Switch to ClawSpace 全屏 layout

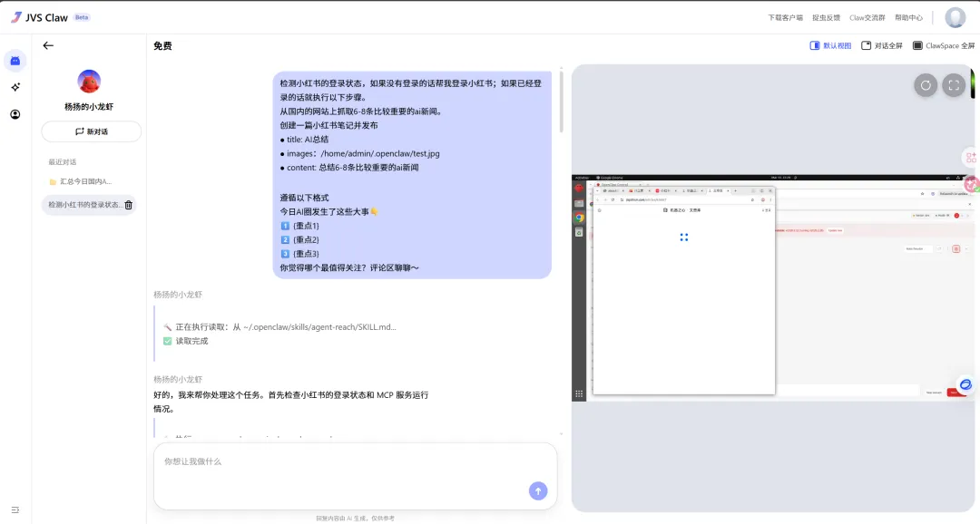[944, 45]
